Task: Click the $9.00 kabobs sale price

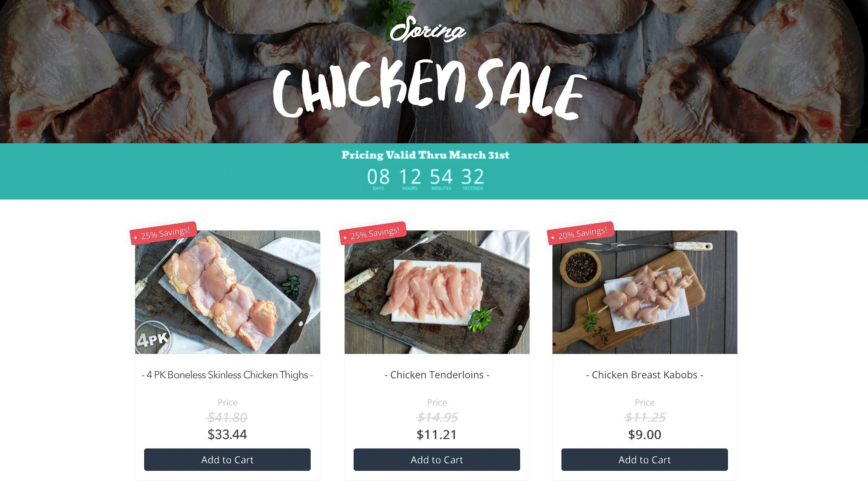Action: [x=644, y=434]
